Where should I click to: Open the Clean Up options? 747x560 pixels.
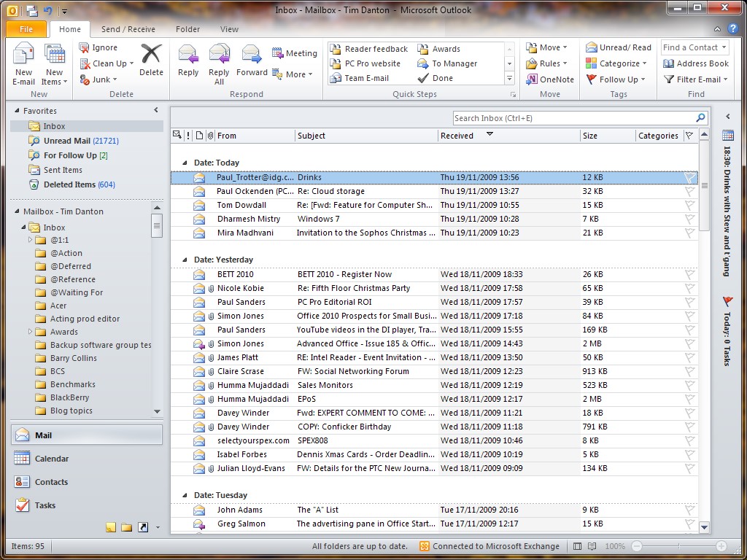(x=107, y=63)
